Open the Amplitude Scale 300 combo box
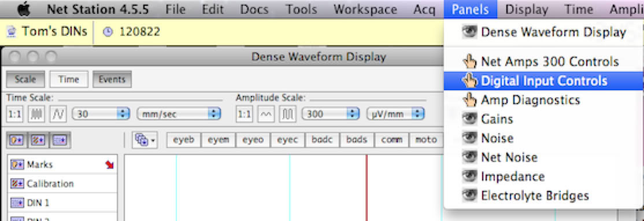 coord(331,114)
